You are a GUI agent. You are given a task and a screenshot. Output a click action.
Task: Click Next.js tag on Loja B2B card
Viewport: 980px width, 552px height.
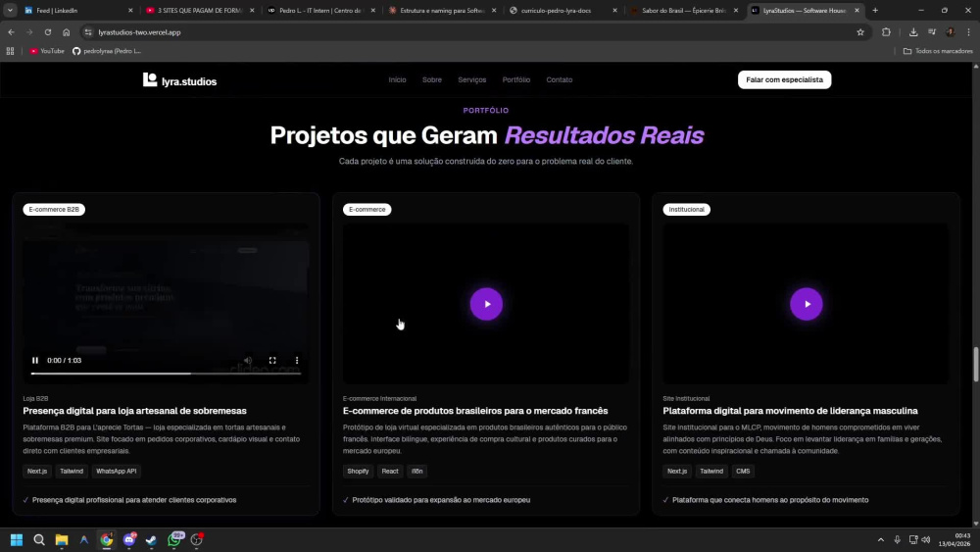[37, 472]
